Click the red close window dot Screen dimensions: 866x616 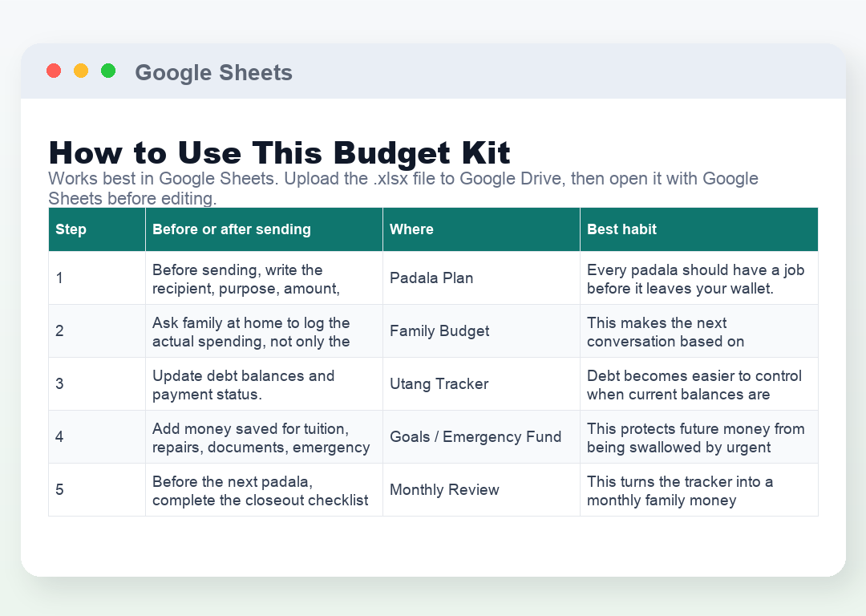pyautogui.click(x=54, y=71)
